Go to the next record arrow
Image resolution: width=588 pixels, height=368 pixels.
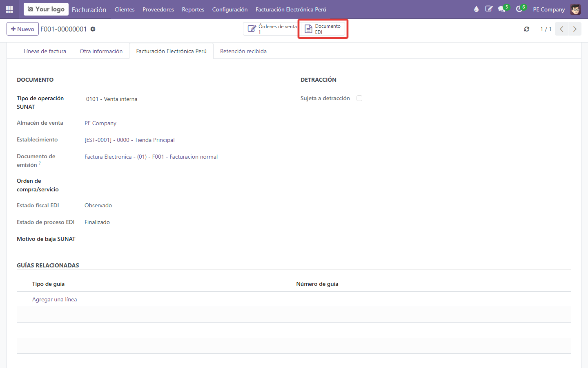575,29
